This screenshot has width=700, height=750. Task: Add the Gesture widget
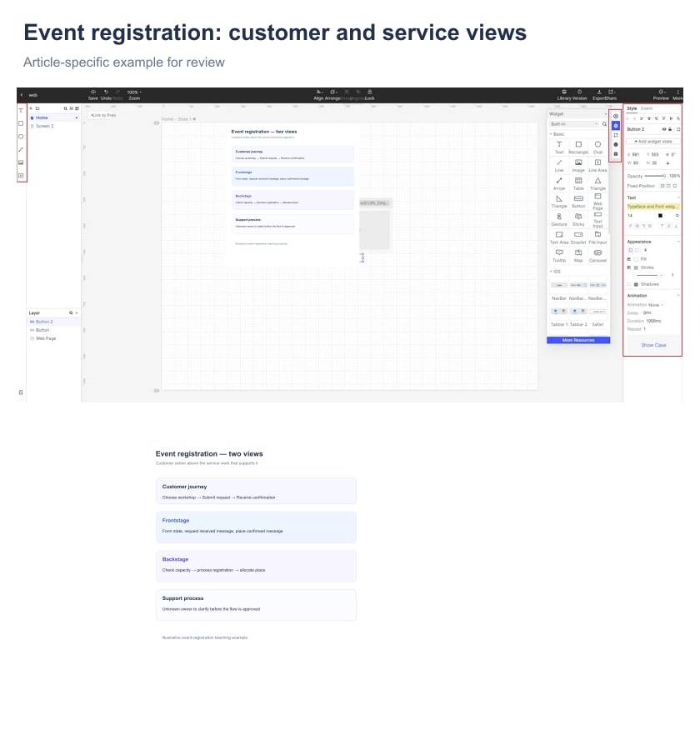[559, 219]
